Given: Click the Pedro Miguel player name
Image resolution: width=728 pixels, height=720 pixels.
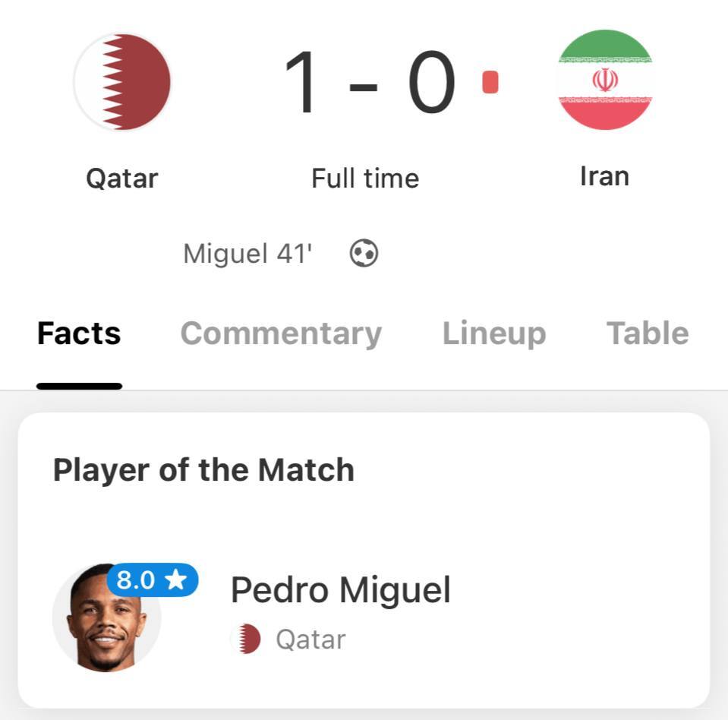Looking at the screenshot, I should (341, 589).
